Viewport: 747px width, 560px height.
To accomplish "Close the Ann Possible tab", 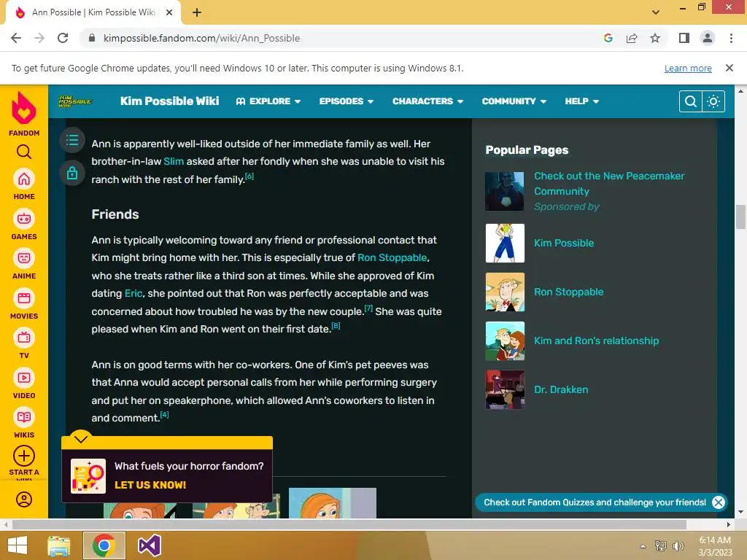I will [169, 12].
